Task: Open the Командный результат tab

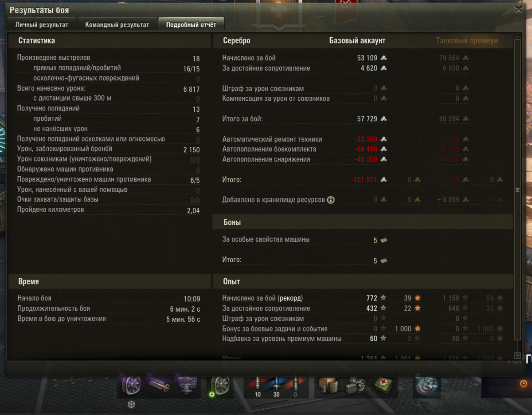Action: click(x=117, y=24)
